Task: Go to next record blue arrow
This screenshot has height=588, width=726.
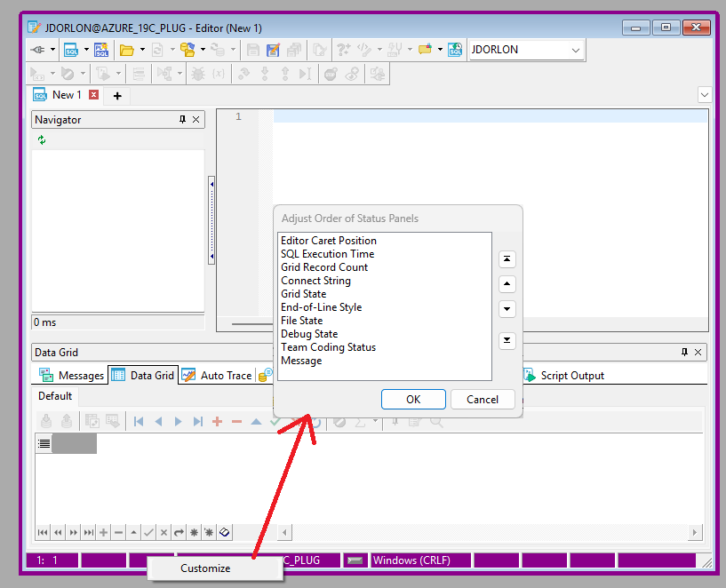Action: click(x=178, y=421)
